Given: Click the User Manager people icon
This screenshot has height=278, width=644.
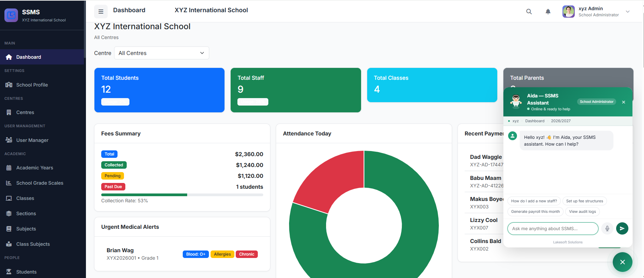Looking at the screenshot, I should coord(9,140).
